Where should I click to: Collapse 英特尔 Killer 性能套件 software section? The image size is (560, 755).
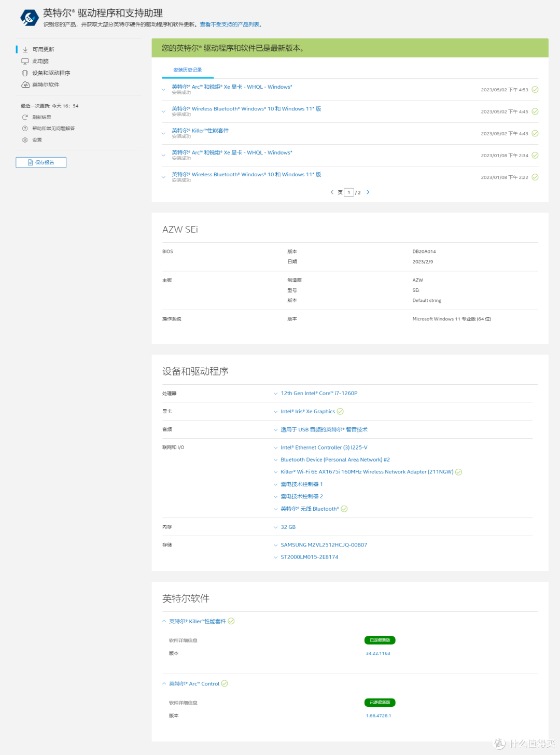click(164, 621)
